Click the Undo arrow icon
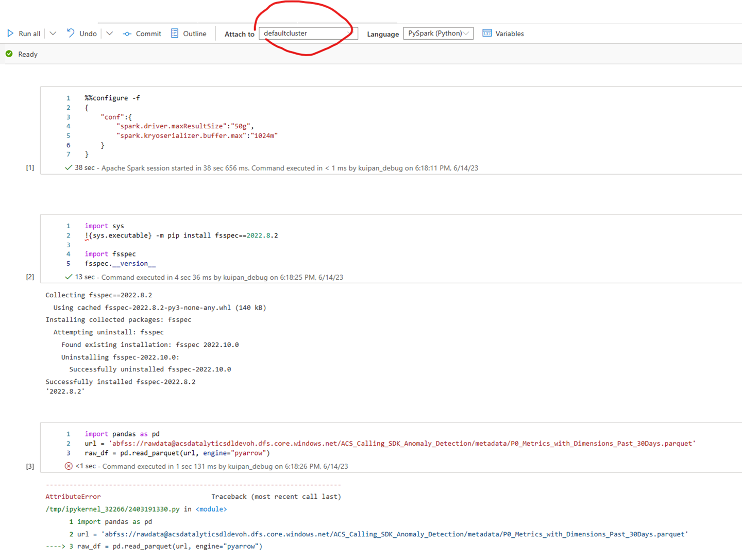Image resolution: width=742 pixels, height=560 pixels. point(71,33)
